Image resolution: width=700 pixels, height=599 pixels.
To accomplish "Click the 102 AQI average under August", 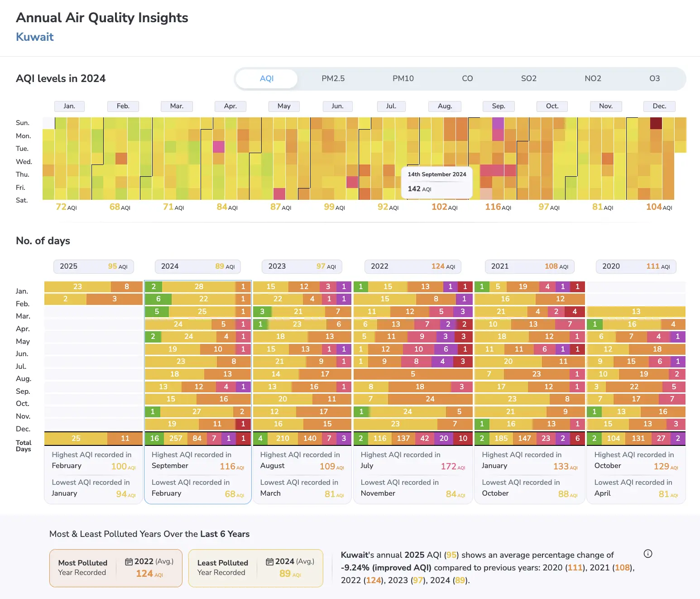I will 445,207.
